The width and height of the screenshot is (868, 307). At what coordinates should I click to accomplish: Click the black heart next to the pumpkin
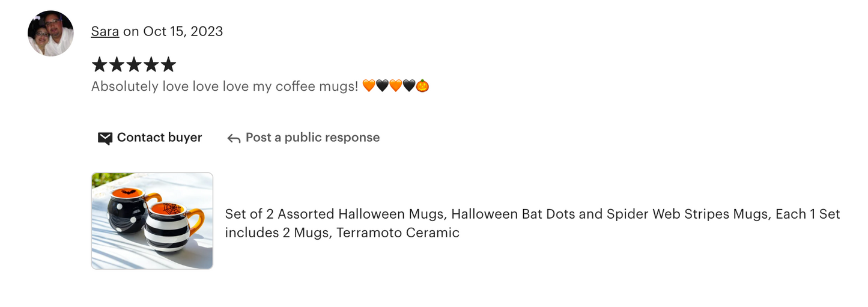tap(409, 87)
